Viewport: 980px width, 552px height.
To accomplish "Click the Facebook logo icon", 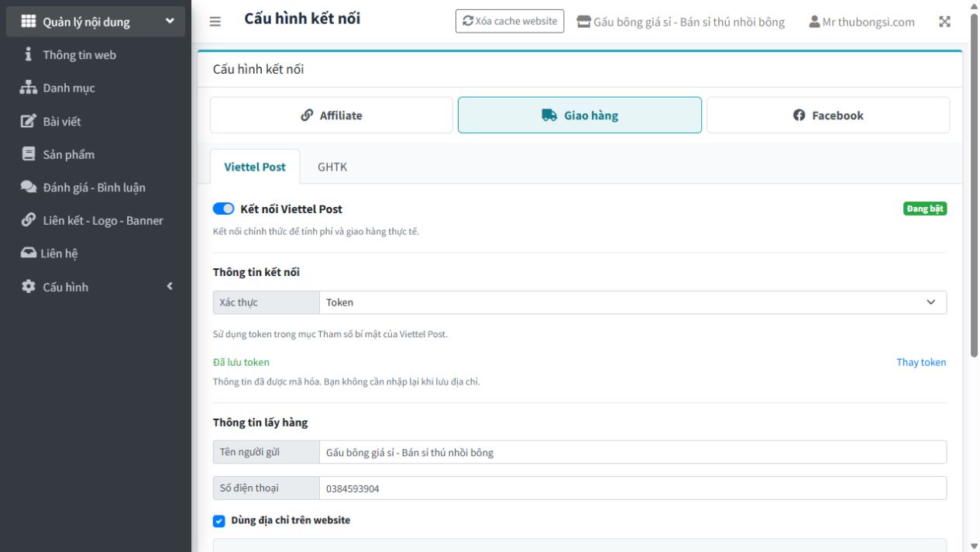I will pos(799,116).
